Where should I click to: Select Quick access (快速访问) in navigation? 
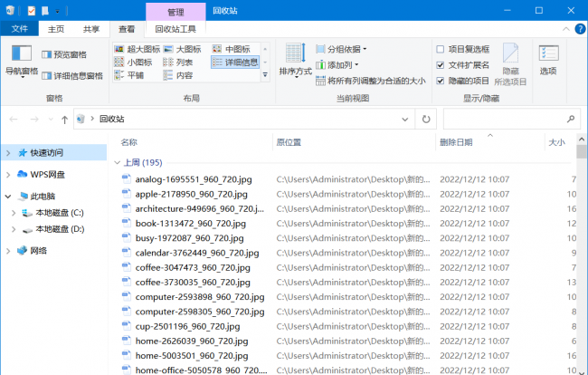click(x=46, y=153)
